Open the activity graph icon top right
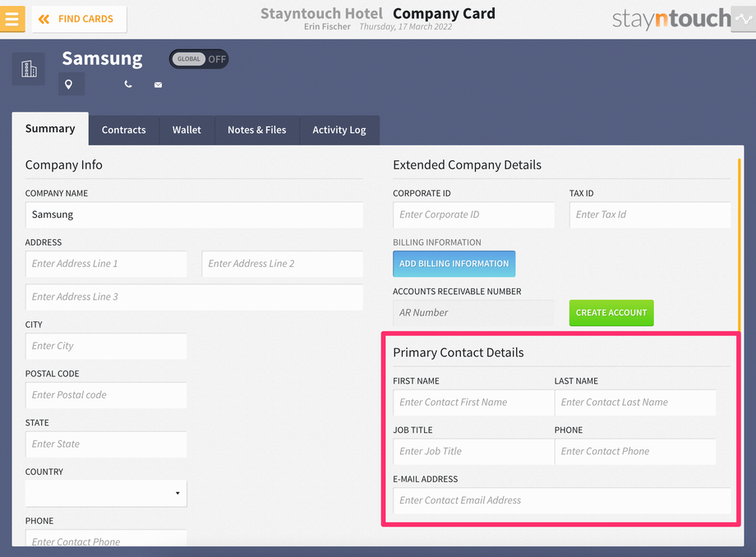The width and height of the screenshot is (756, 557). click(x=744, y=19)
